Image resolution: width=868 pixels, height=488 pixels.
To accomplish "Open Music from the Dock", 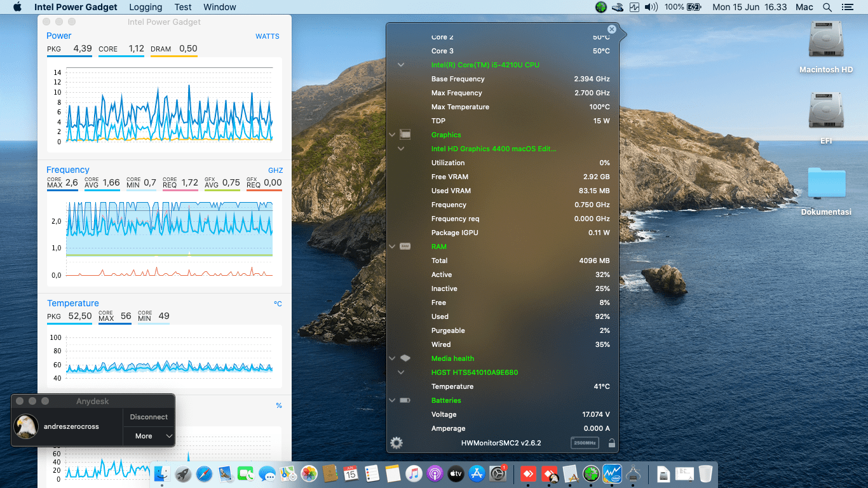I will [x=414, y=473].
